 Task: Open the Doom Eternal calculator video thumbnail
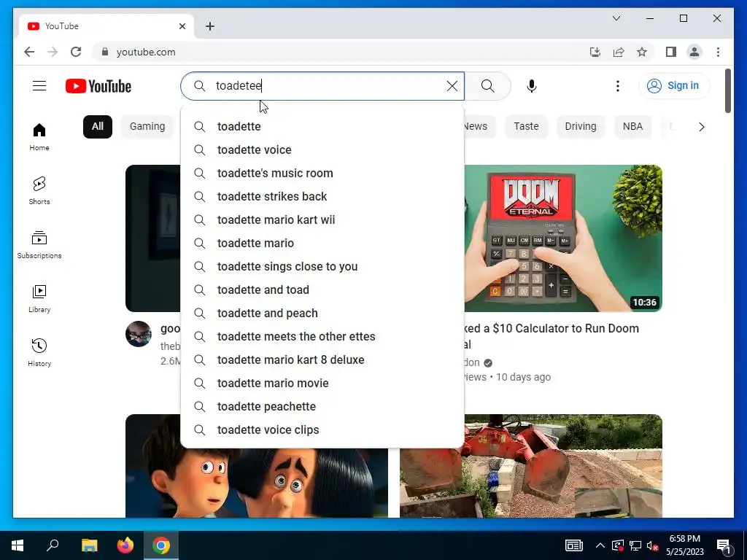click(563, 238)
